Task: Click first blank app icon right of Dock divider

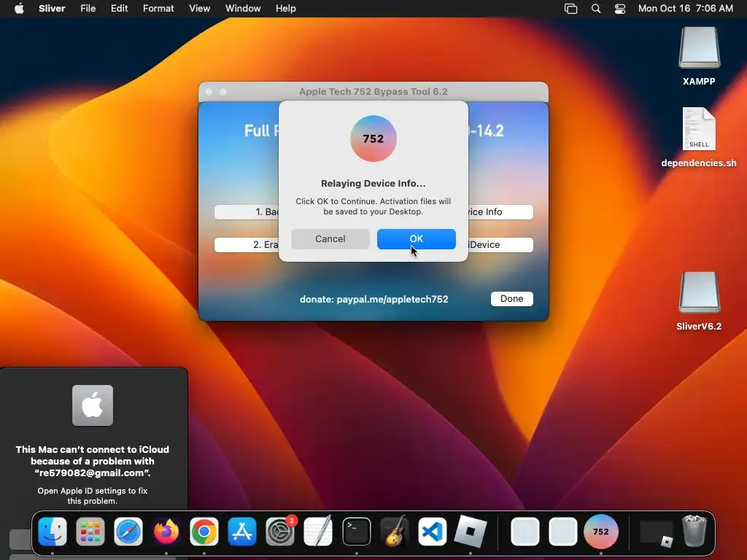Action: [x=525, y=531]
